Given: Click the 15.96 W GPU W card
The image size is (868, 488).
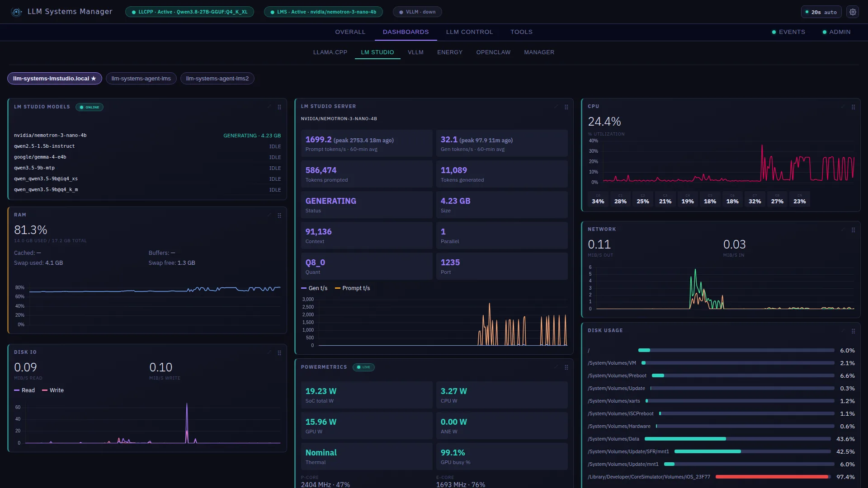Looking at the screenshot, I should pyautogui.click(x=367, y=426).
